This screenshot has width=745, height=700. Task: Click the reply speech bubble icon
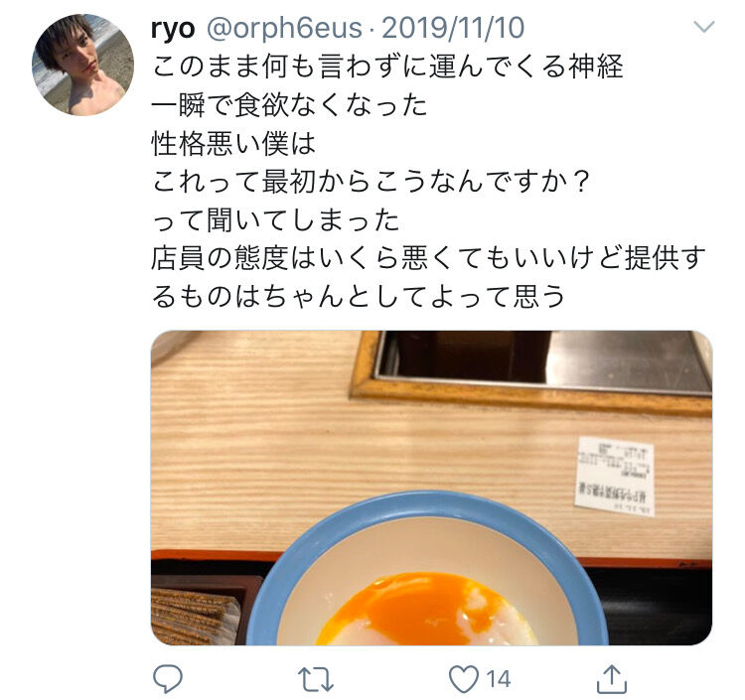coord(167,679)
